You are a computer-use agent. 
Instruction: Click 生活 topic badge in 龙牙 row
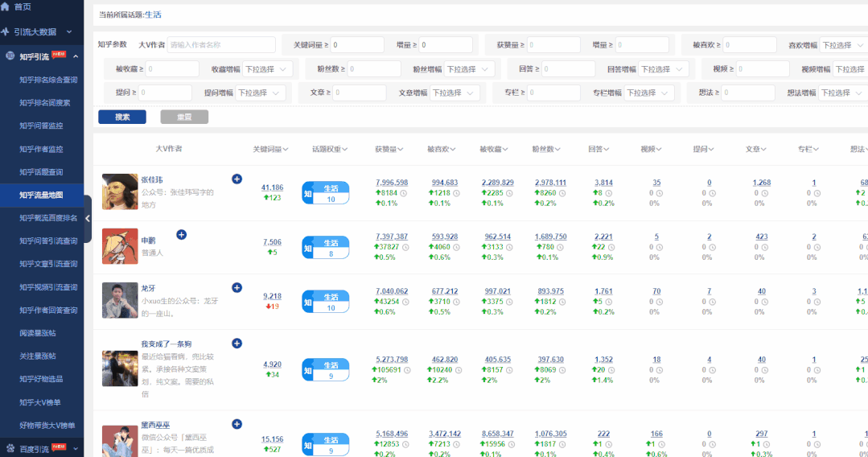point(326,302)
